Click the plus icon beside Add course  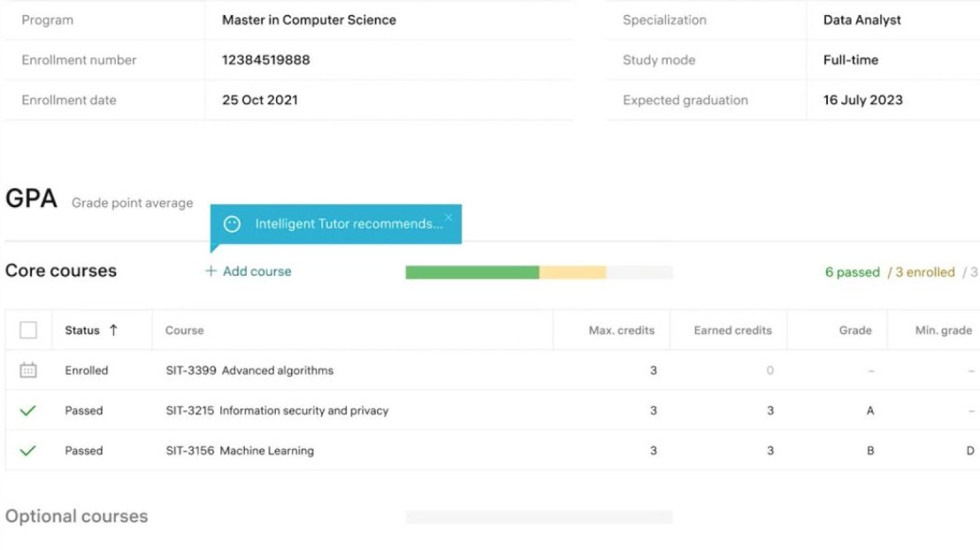211,271
